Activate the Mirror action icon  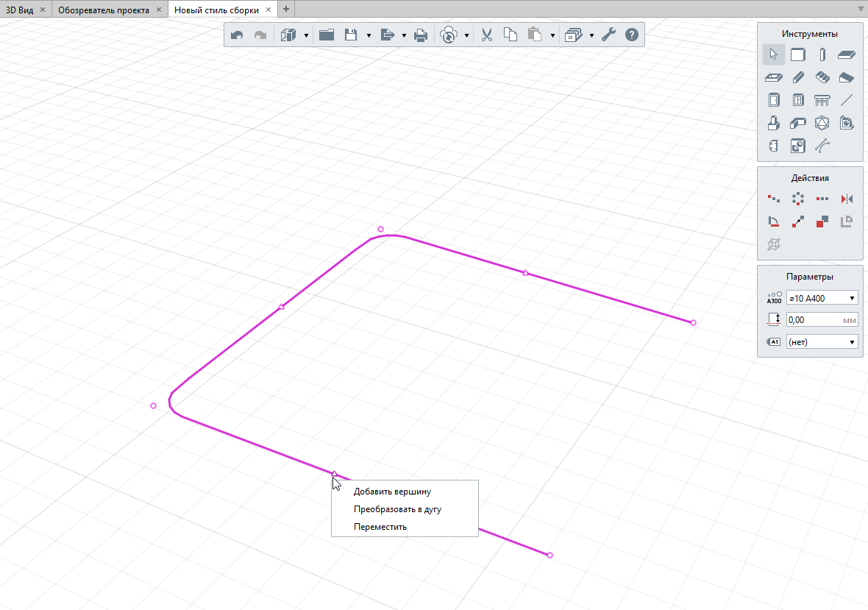[846, 199]
